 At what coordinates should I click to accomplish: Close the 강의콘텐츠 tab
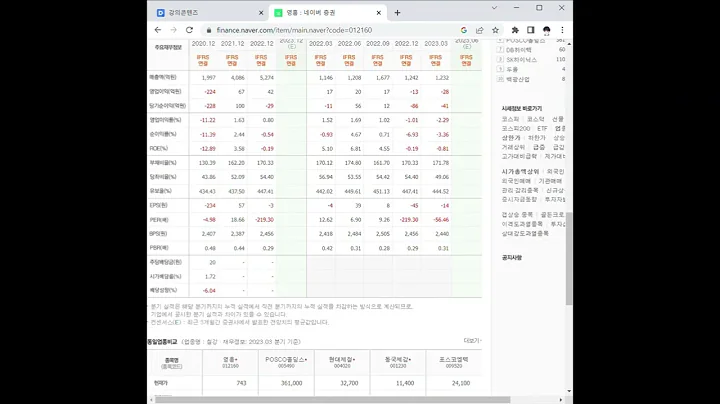pyautogui.click(x=261, y=13)
